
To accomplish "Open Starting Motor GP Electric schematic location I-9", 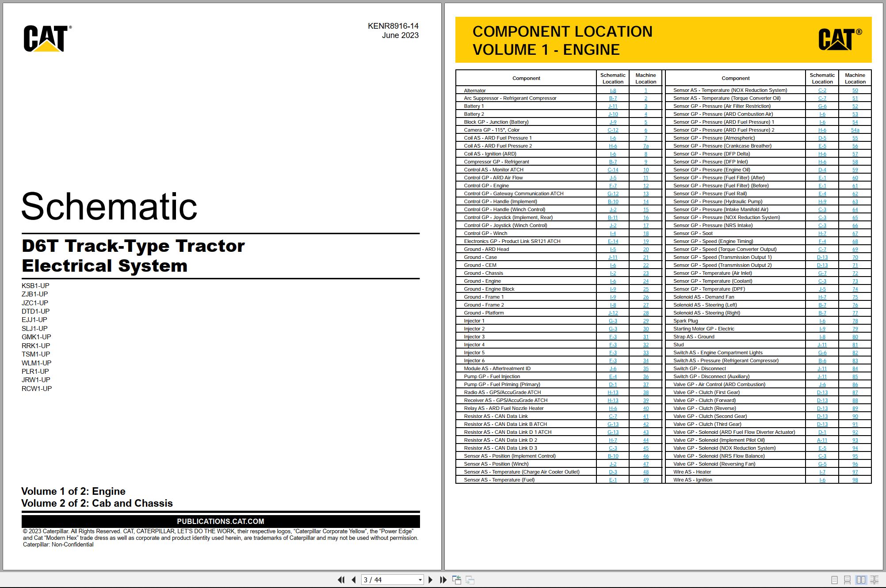I will coord(822,329).
